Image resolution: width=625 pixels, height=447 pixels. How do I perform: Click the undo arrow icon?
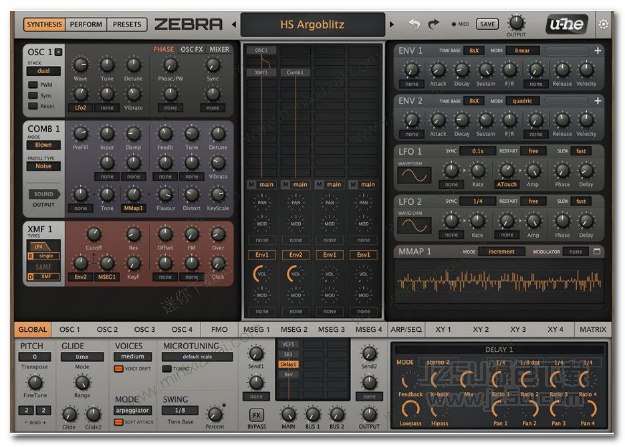pos(414,24)
